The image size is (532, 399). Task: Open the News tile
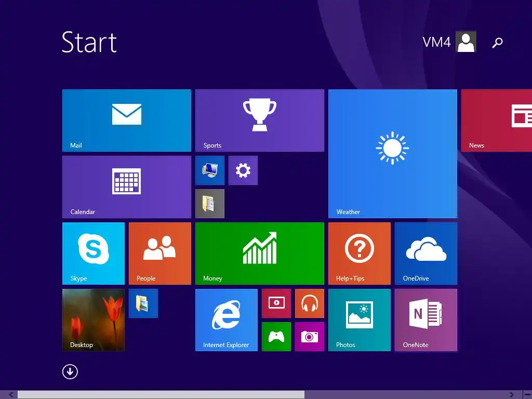tap(496, 121)
